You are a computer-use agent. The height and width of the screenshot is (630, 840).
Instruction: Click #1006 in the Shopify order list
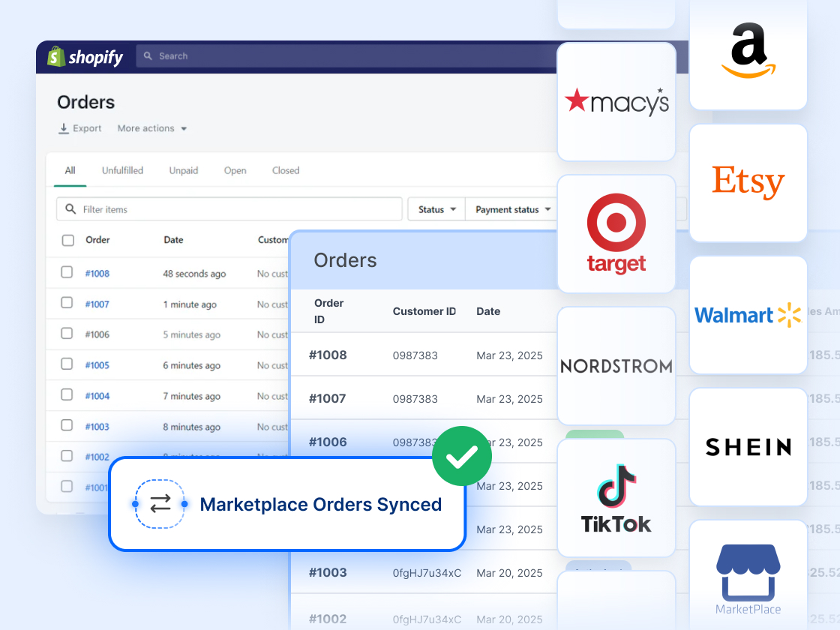tap(97, 334)
